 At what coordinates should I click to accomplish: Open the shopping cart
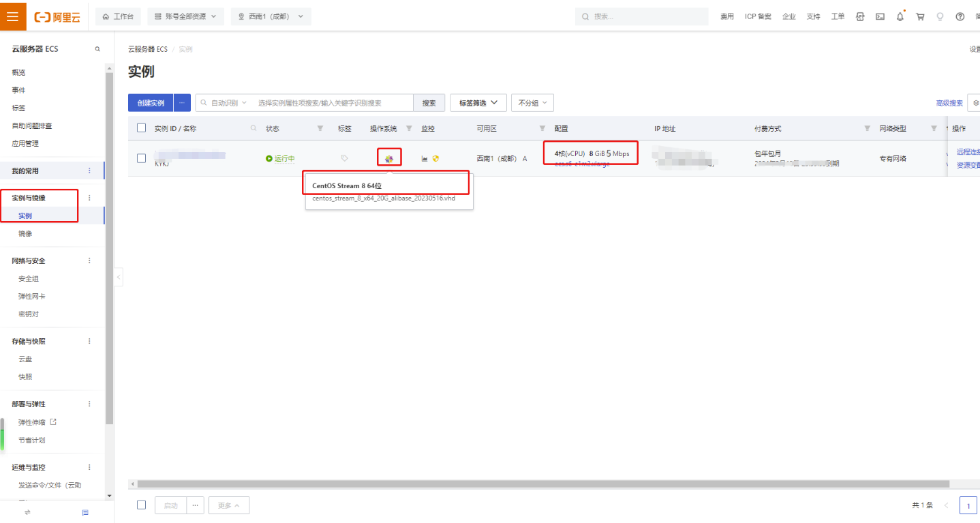(920, 16)
